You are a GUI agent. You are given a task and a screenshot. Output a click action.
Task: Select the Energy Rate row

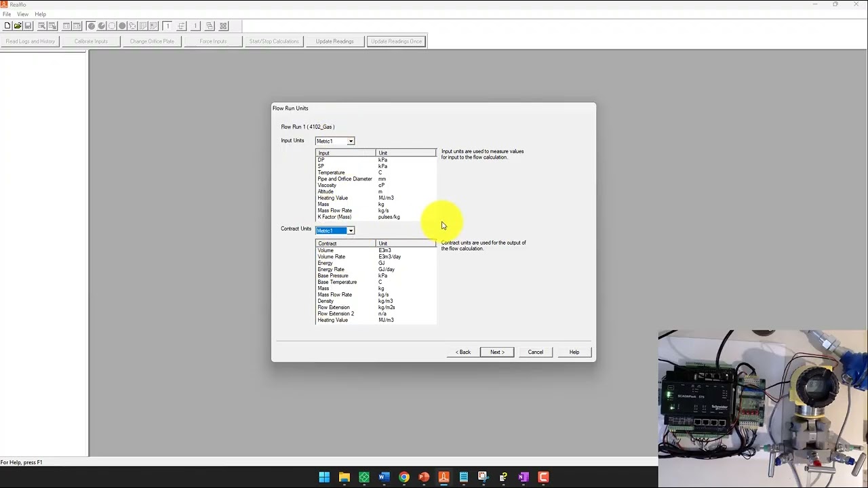376,269
